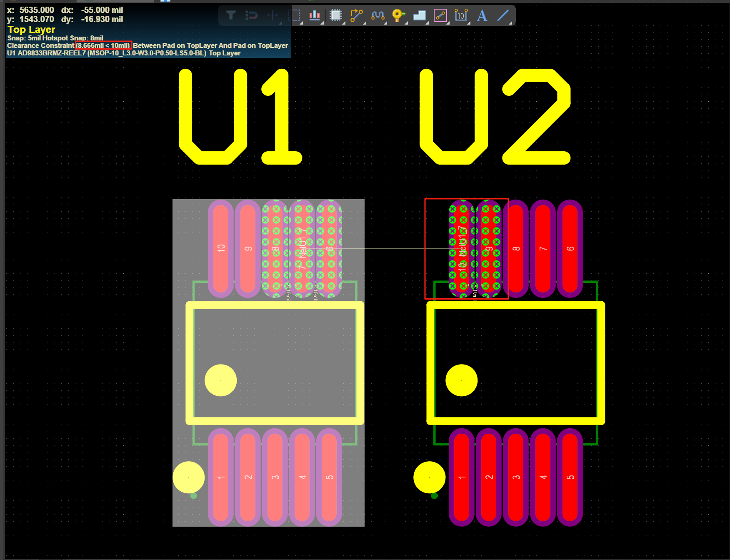Click the dy: -16.930 mil readout
Image resolution: width=730 pixels, height=560 pixels.
coord(92,19)
